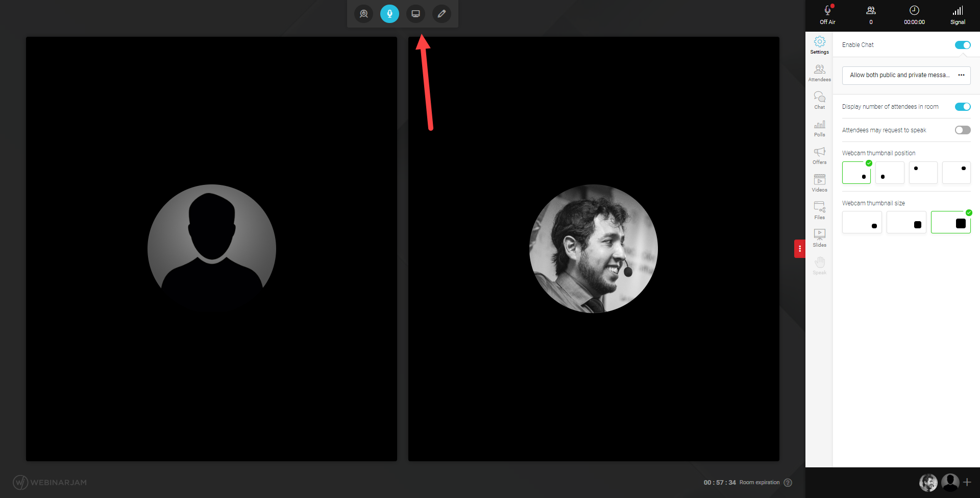Select bottom-right webcam thumbnail position
The image size is (980, 498).
(x=856, y=173)
